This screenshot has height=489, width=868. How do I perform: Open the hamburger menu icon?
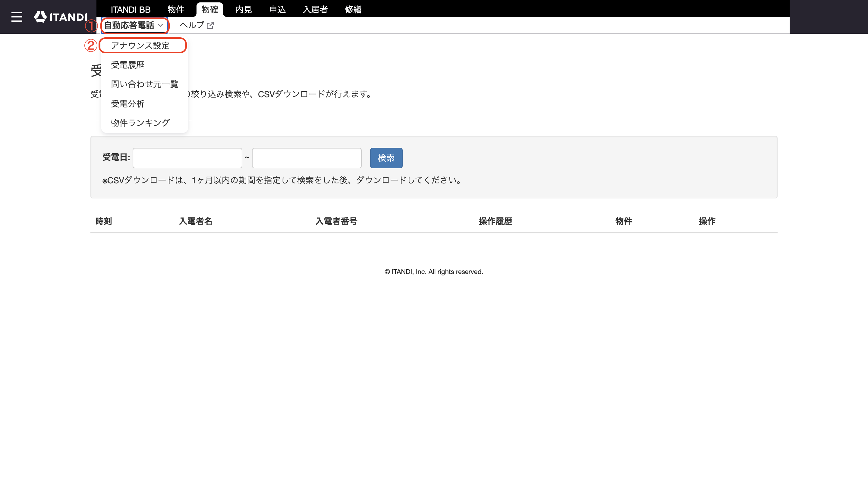tap(17, 17)
